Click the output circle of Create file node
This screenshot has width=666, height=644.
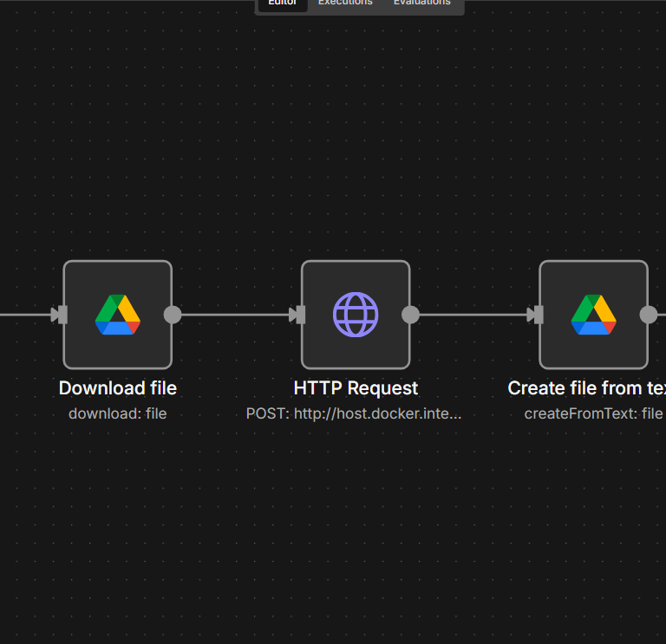point(648,315)
